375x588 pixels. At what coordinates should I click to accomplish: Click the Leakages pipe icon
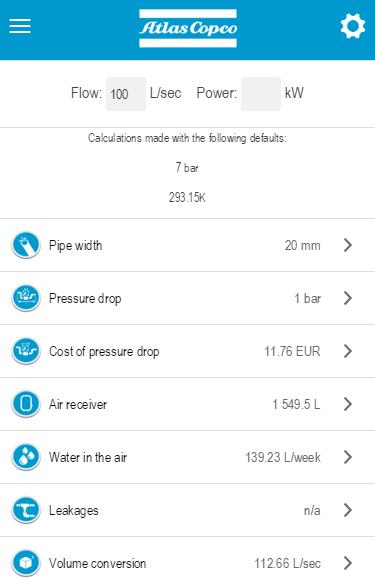pos(26,510)
